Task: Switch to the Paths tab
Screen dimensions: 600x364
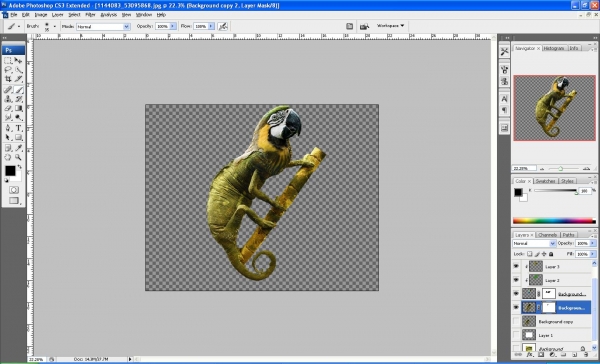Action: pos(568,235)
